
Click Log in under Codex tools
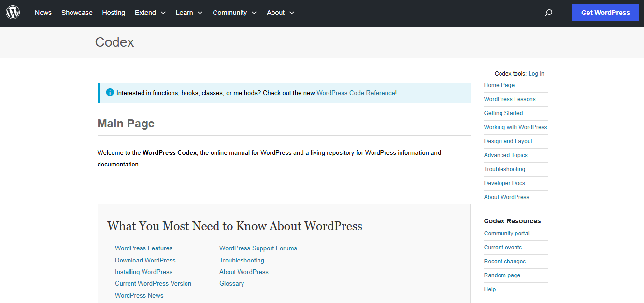click(535, 73)
